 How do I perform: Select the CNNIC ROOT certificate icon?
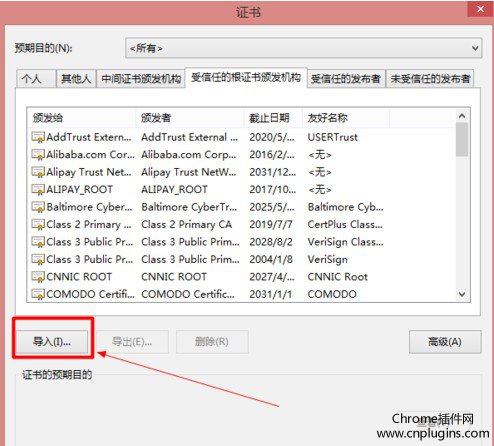38,277
